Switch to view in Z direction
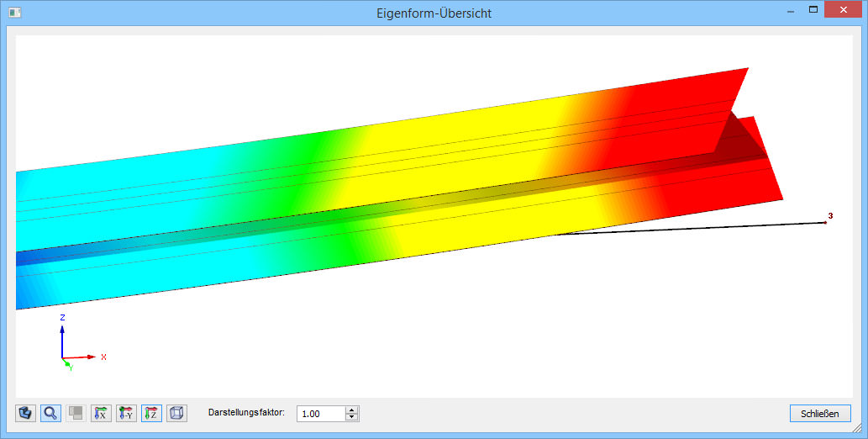Image resolution: width=868 pixels, height=439 pixels. (152, 413)
